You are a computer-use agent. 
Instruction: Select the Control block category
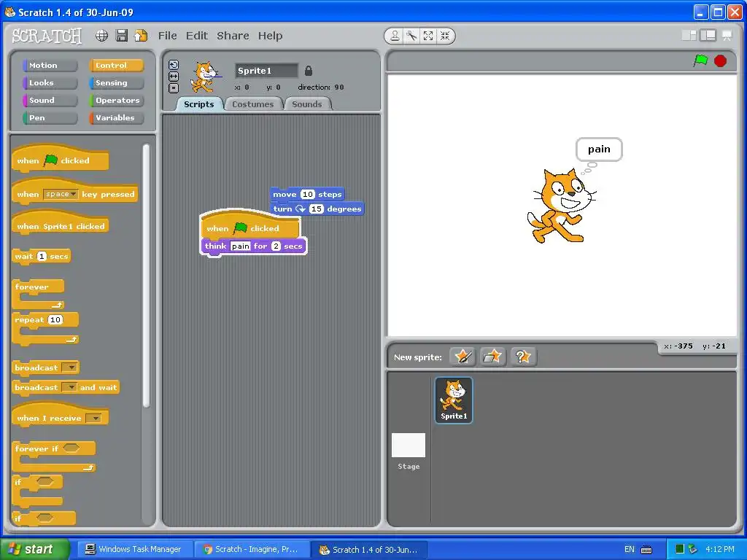(x=116, y=65)
